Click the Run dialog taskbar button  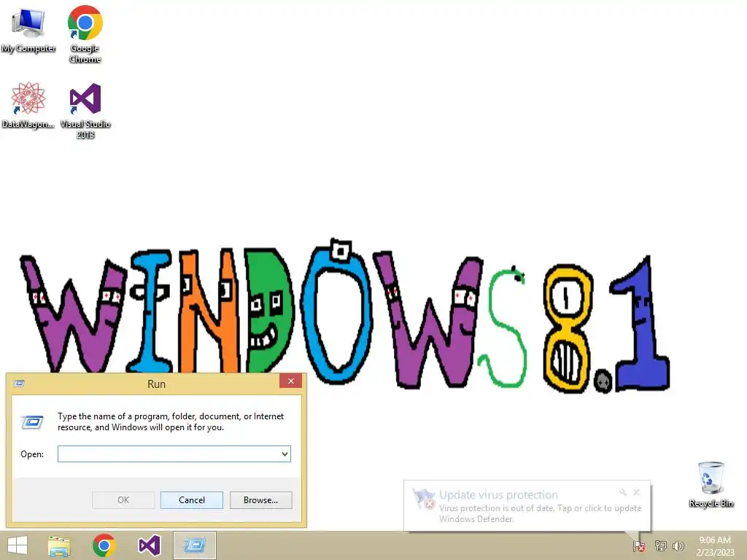pyautogui.click(x=194, y=545)
